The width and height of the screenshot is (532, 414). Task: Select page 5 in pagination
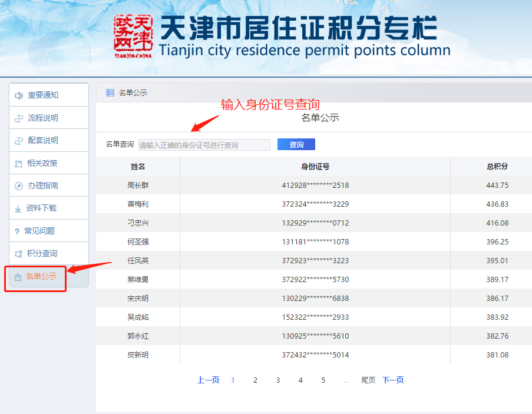[x=323, y=380]
